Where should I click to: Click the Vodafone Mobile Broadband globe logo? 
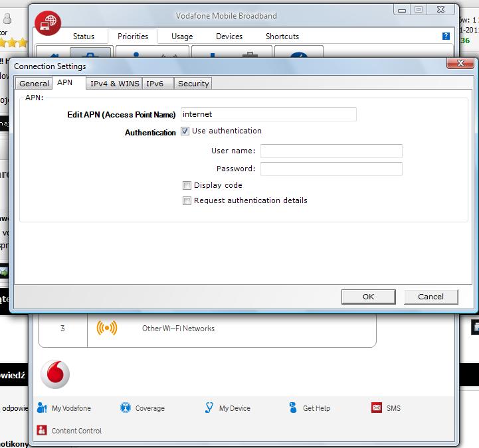click(x=47, y=23)
